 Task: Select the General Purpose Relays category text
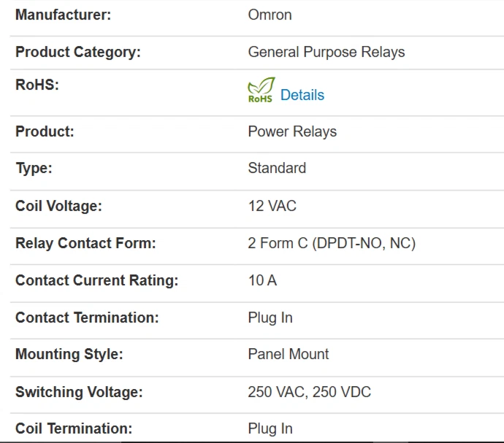pyautogui.click(x=326, y=52)
